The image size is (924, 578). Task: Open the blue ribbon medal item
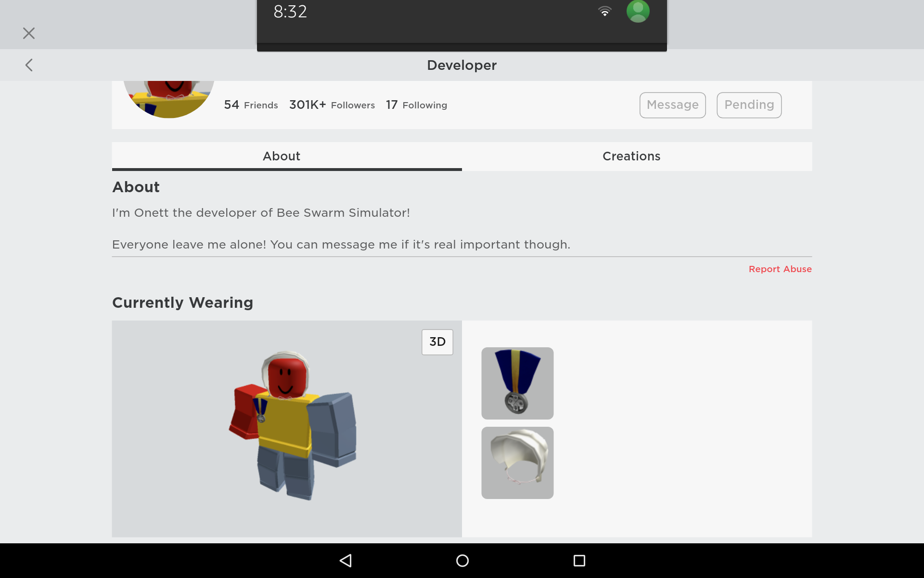517,383
